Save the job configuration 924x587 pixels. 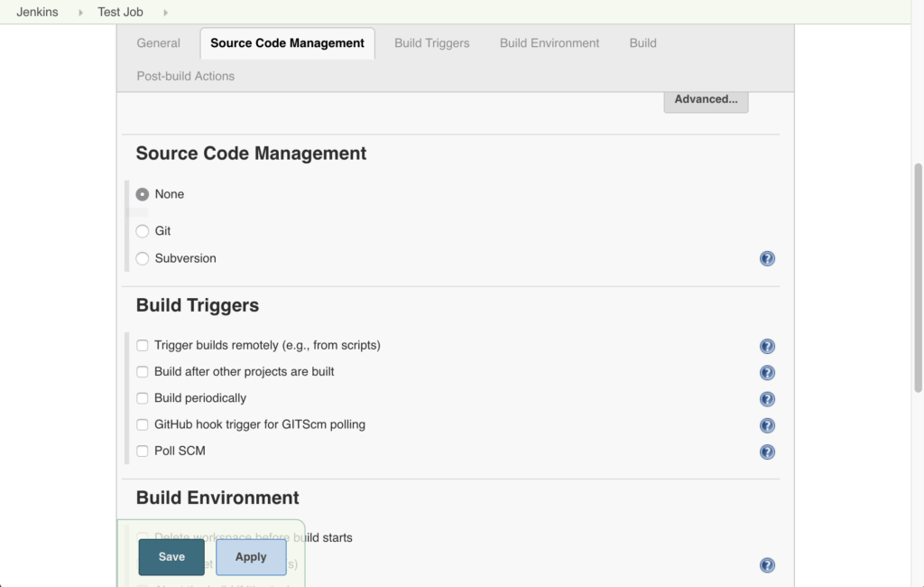(171, 557)
